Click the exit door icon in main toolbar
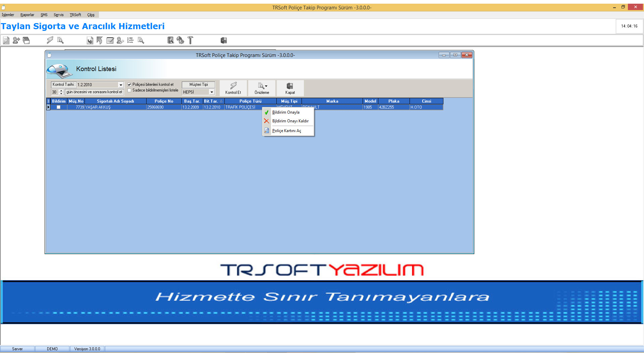The width and height of the screenshot is (644, 362). [224, 41]
